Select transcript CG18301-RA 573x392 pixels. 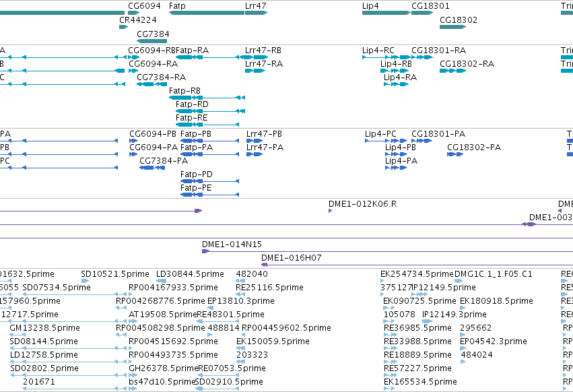pos(438,51)
